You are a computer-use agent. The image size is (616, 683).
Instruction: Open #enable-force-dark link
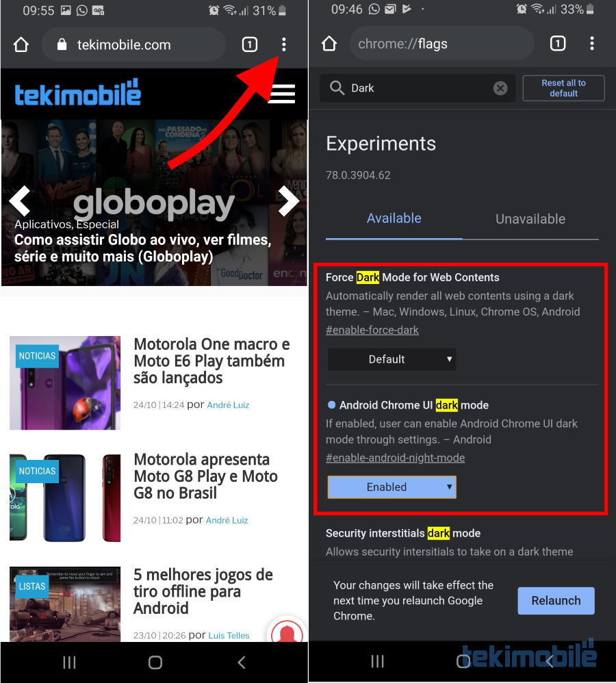[x=372, y=330]
